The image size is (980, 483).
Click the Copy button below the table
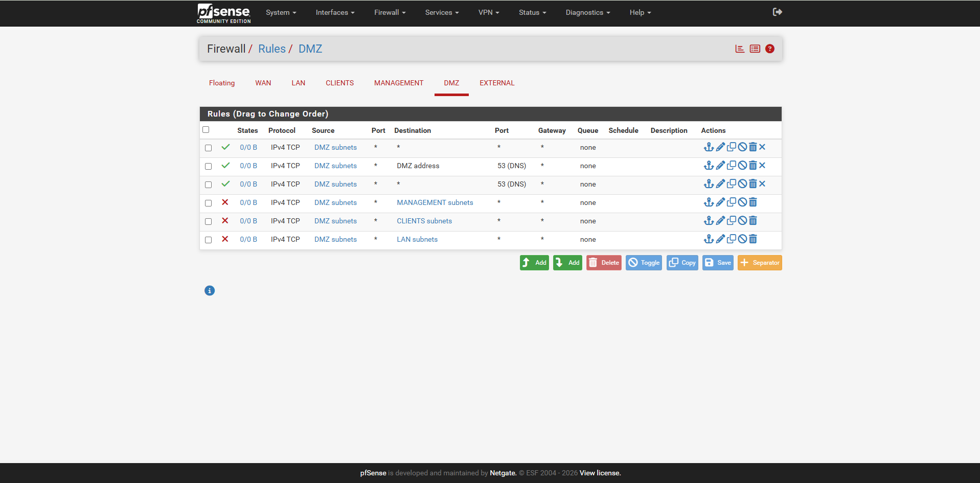[x=682, y=263]
